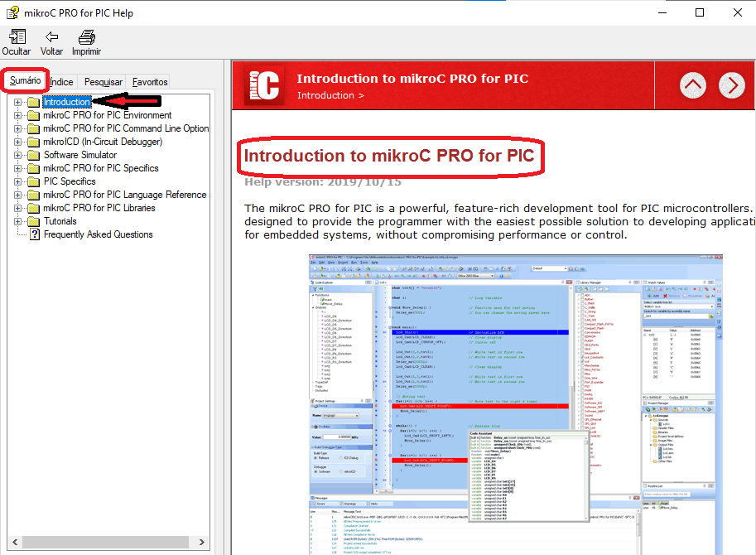
Task: Click the Tutorials folder icon
Action: pos(33,221)
